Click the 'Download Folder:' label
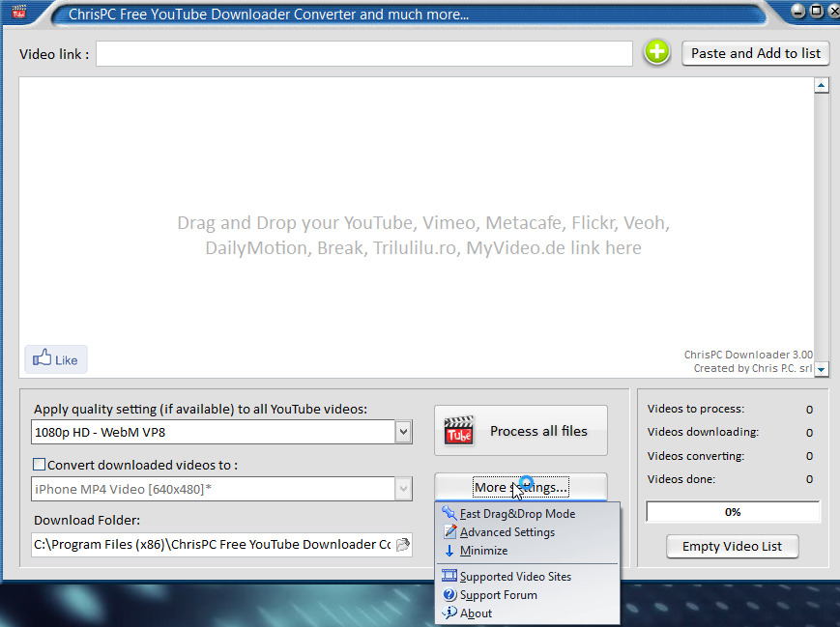This screenshot has height=627, width=840. pyautogui.click(x=87, y=520)
